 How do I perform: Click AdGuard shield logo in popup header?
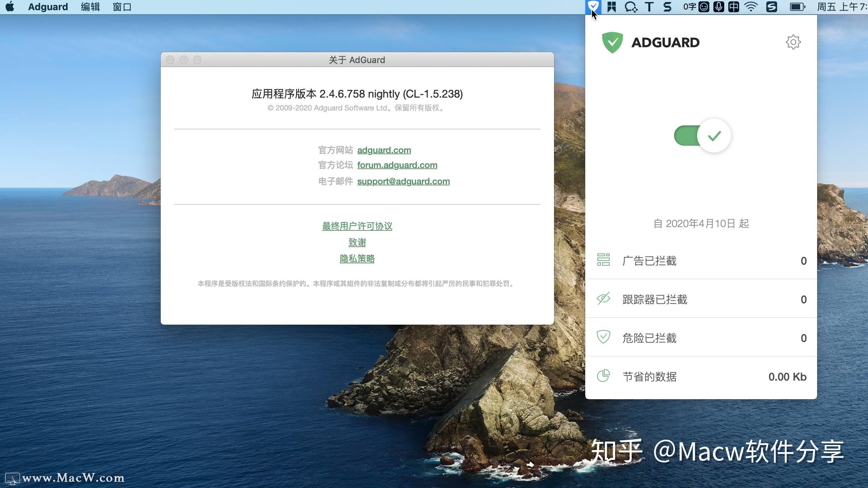[x=612, y=42]
